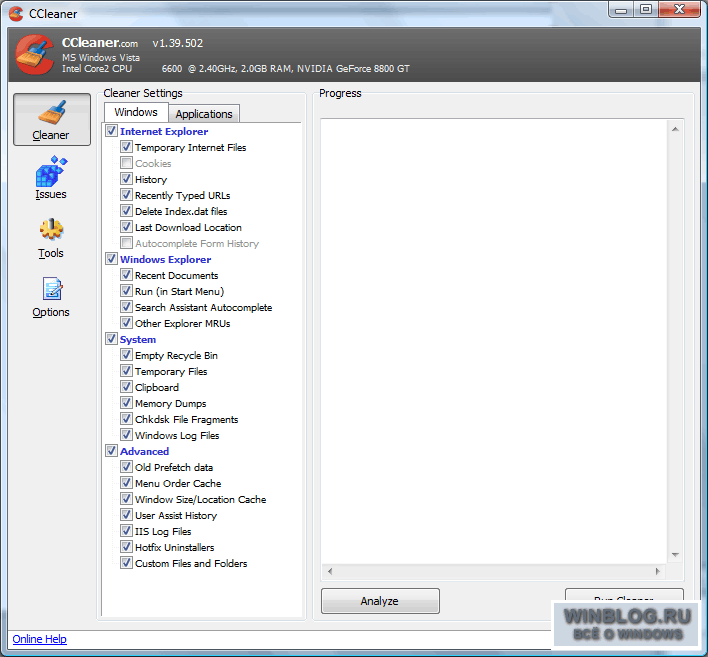Click the CCleaner logo in the header
Image resolution: width=708 pixels, height=657 pixels.
coord(35,55)
